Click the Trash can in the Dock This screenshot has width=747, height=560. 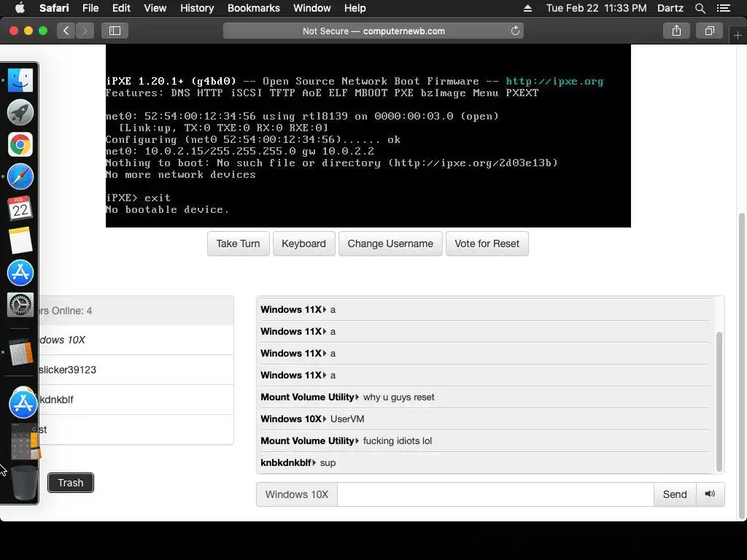click(24, 483)
